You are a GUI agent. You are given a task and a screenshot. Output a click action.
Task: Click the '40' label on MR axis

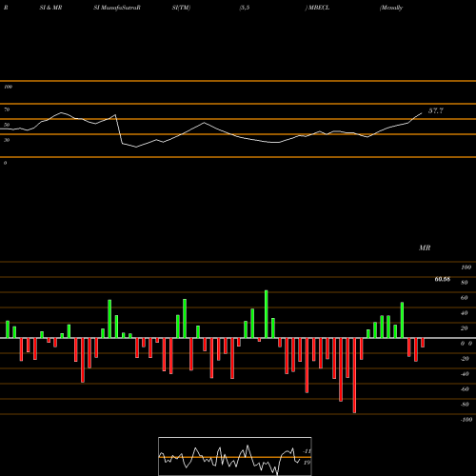tap(465, 313)
